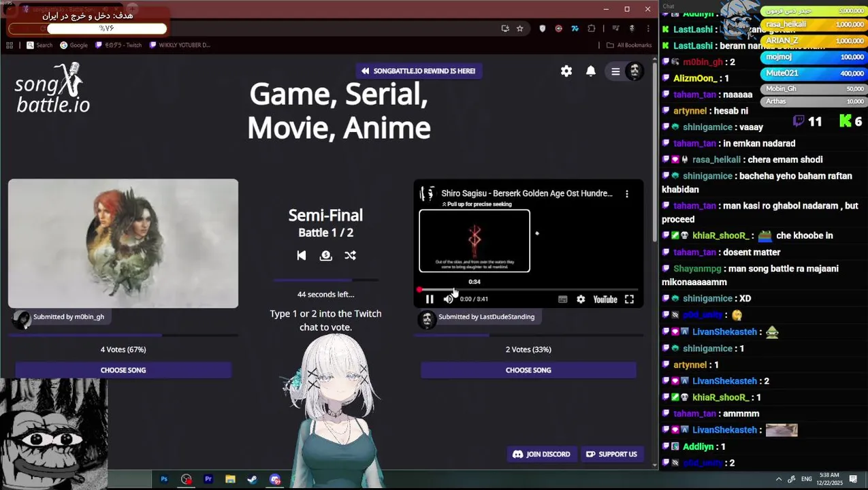Click the shield extension icon

[x=543, y=29]
